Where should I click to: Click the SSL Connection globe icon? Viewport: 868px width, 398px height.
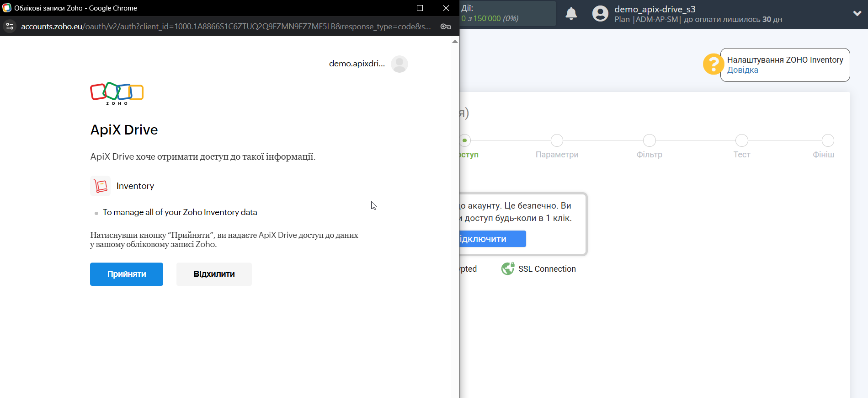click(508, 269)
